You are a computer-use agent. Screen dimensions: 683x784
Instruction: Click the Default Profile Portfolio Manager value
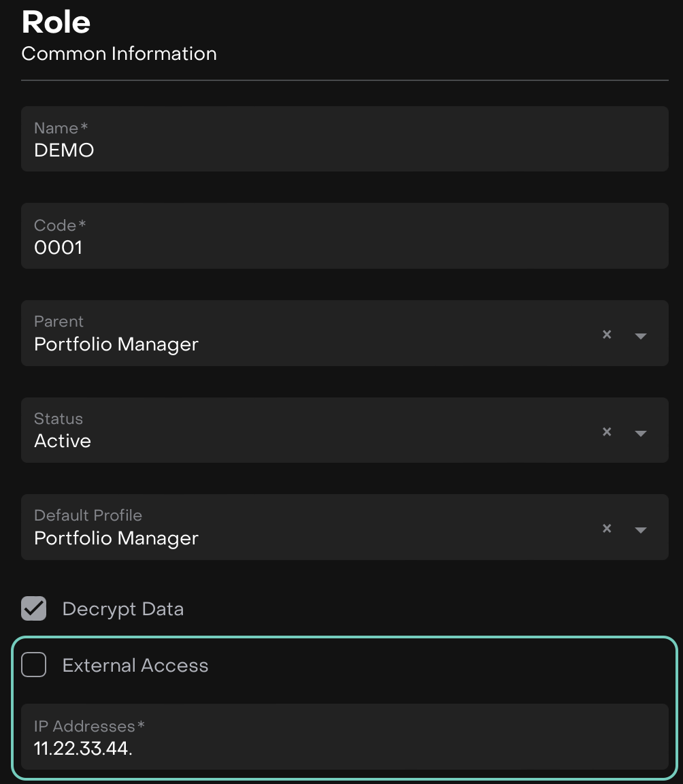tap(116, 538)
